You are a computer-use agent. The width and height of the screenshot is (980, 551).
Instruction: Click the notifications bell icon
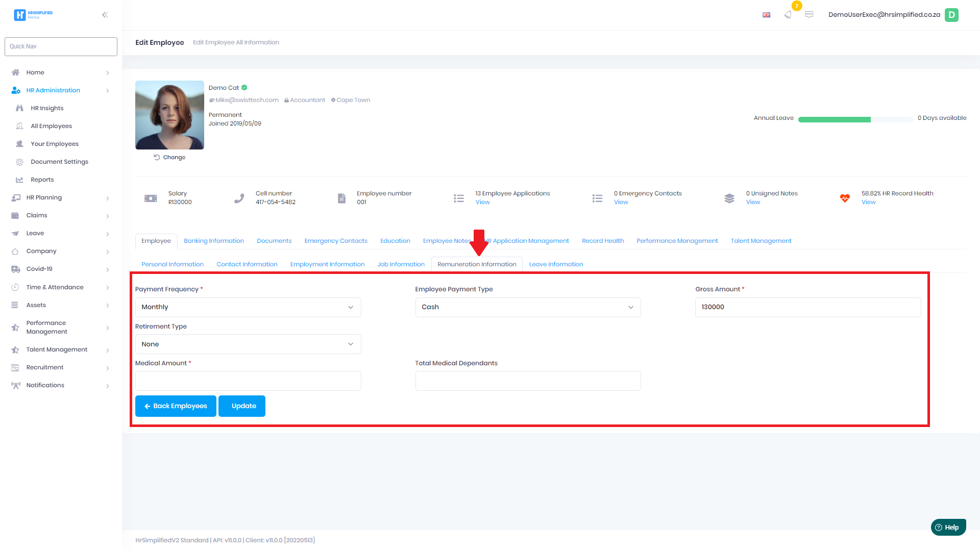[788, 15]
